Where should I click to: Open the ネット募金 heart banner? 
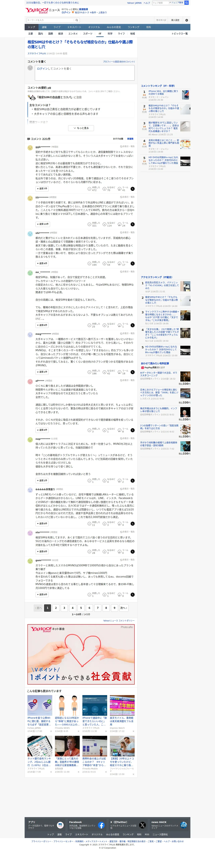pyautogui.click(x=81, y=655)
